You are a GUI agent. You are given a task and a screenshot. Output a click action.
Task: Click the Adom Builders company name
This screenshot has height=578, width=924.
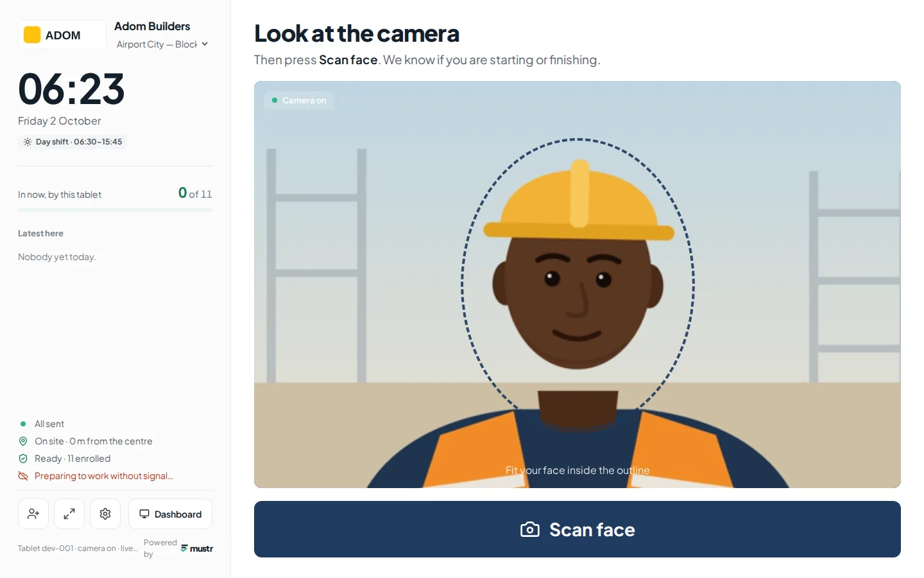tap(152, 26)
